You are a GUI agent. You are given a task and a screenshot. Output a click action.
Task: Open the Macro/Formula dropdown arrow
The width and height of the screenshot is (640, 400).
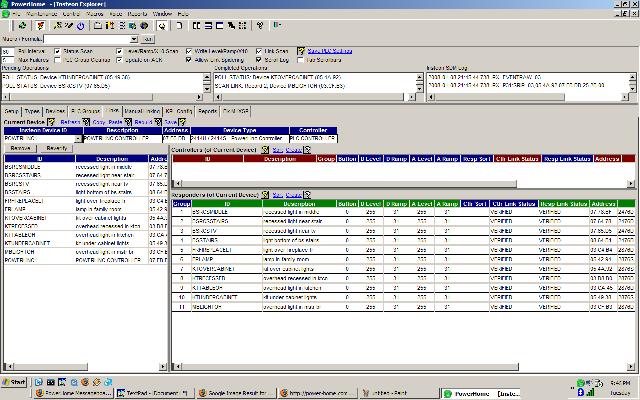[x=134, y=39]
